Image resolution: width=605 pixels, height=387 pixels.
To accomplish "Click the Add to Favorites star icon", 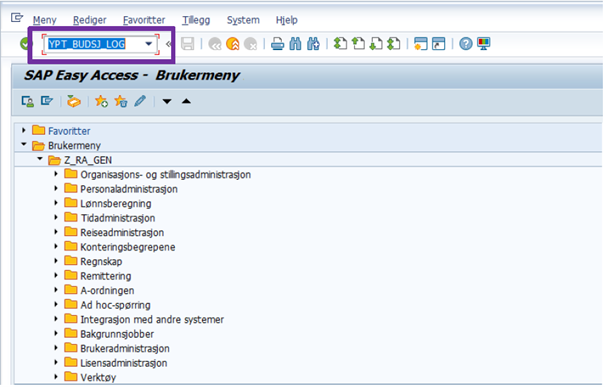I will (101, 101).
